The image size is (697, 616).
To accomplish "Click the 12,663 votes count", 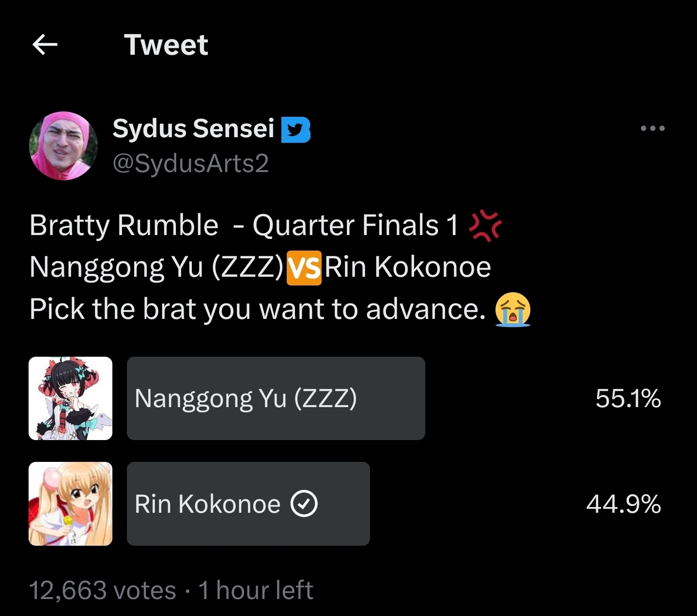I will click(102, 590).
